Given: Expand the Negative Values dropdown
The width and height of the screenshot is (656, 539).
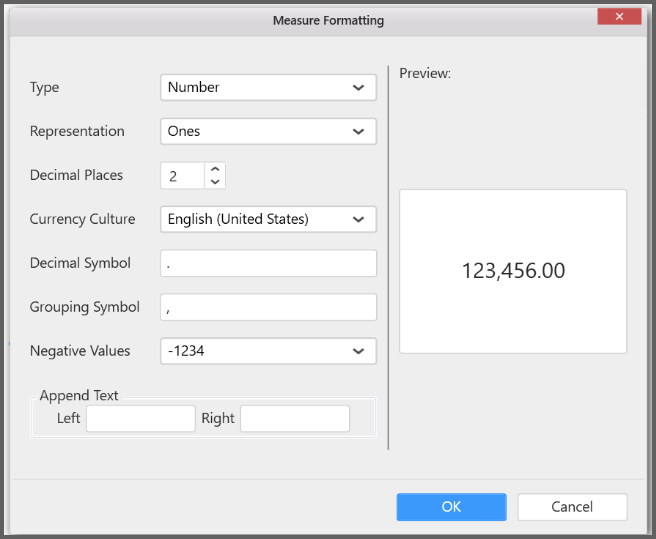Looking at the screenshot, I should coord(267,351).
